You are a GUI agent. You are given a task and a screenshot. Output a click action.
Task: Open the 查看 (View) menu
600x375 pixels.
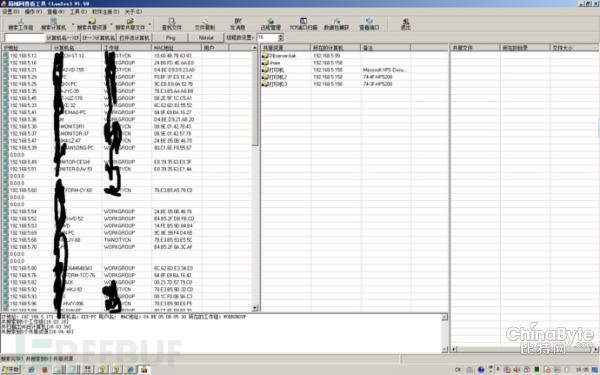coord(56,12)
